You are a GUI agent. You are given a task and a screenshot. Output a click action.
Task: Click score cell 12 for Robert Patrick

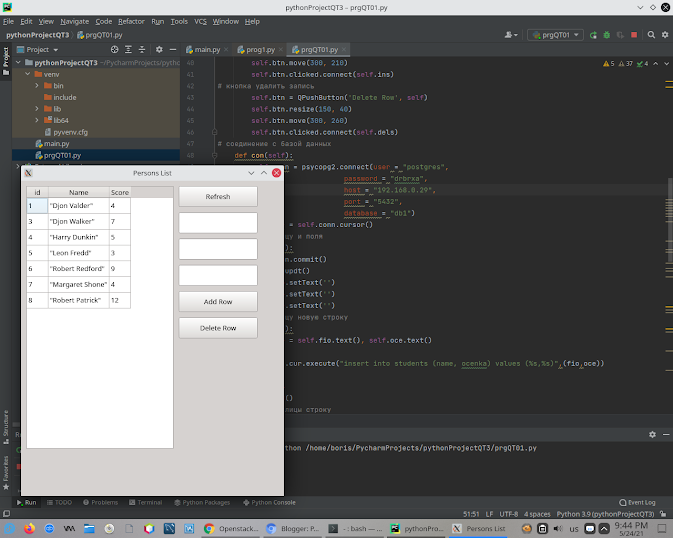point(120,300)
